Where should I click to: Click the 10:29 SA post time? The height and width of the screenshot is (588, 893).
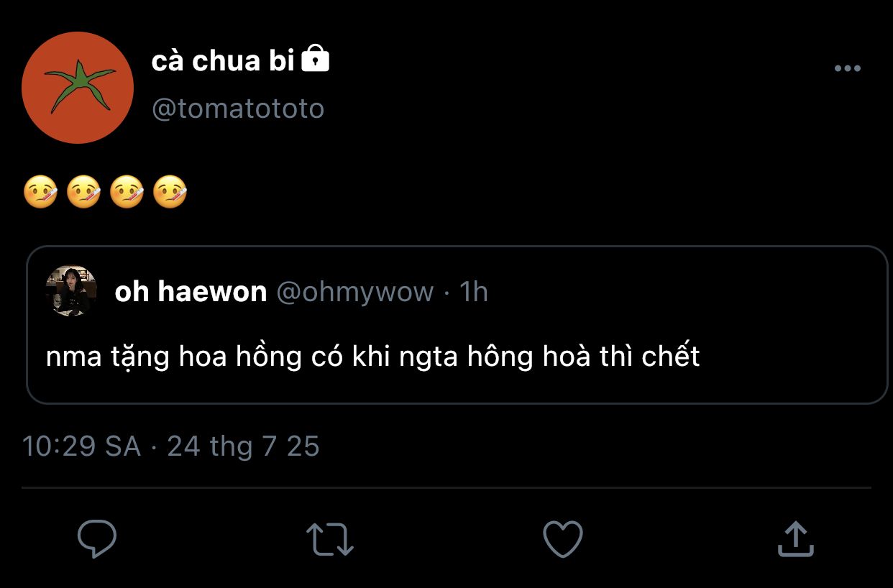click(81, 446)
